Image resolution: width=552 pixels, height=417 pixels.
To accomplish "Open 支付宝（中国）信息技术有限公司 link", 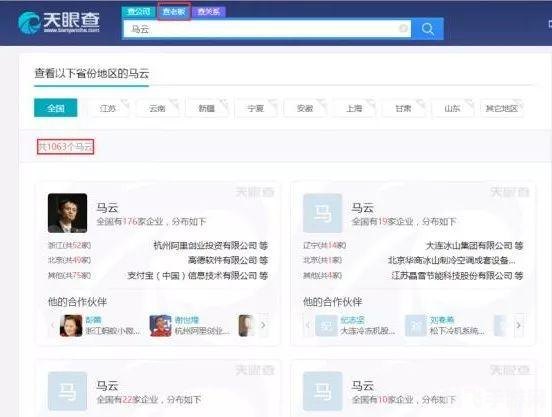I will 192,275.
